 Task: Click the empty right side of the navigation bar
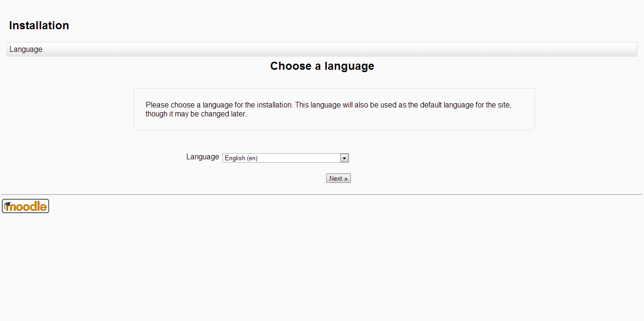pos(471,49)
